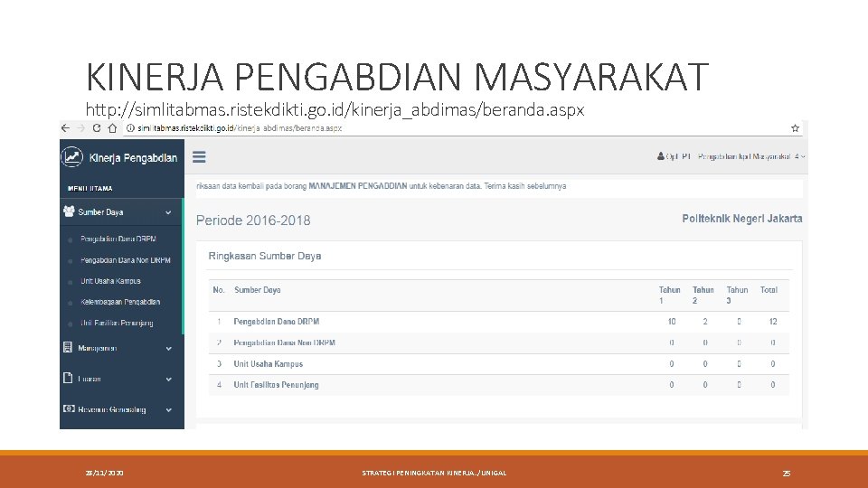The image size is (868, 488).
Task: Click the Sumber Daya people icon
Action: click(69, 211)
